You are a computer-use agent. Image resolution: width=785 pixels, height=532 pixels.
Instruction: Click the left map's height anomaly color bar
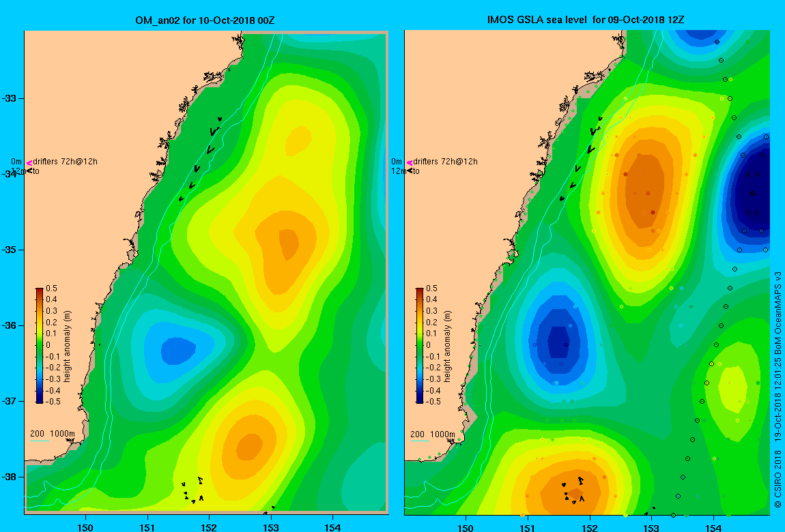tap(40, 346)
